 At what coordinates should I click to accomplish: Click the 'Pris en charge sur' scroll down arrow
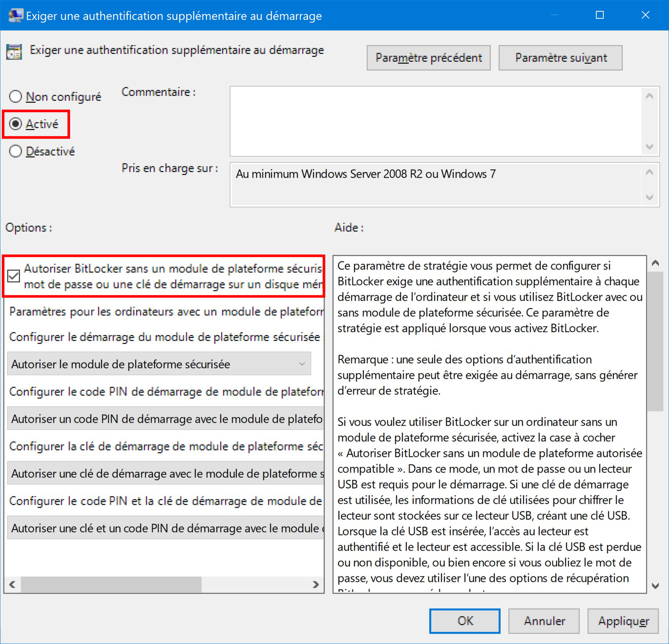[x=649, y=197]
